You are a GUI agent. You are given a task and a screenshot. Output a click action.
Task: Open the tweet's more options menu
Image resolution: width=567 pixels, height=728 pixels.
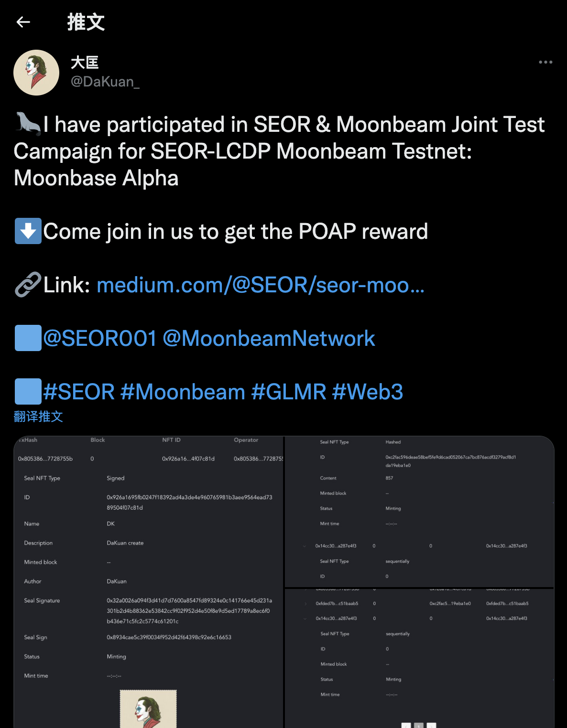(x=545, y=62)
